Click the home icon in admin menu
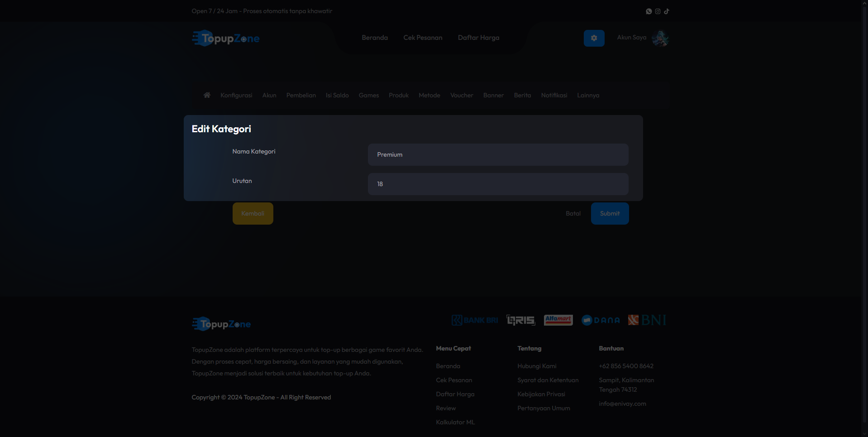 [x=207, y=95]
